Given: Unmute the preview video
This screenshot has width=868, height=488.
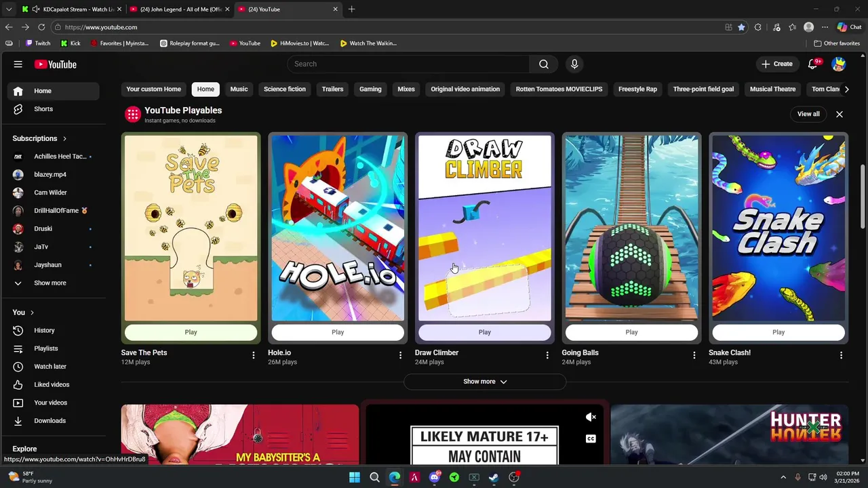Looking at the screenshot, I should 591,418.
